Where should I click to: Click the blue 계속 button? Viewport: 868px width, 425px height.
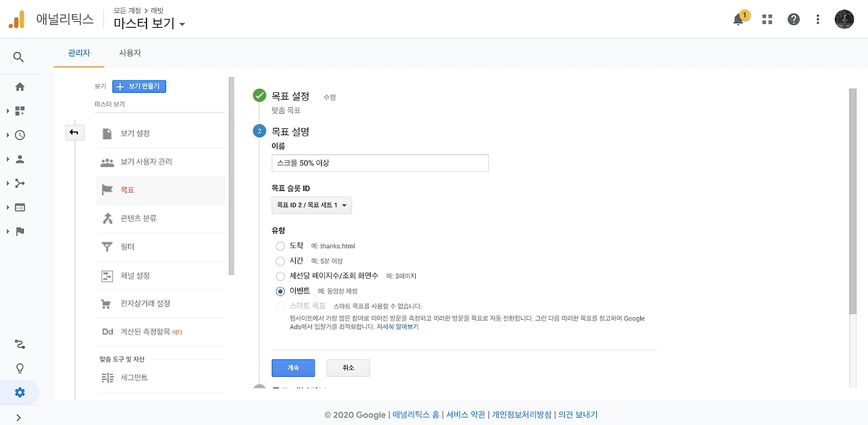(x=293, y=367)
